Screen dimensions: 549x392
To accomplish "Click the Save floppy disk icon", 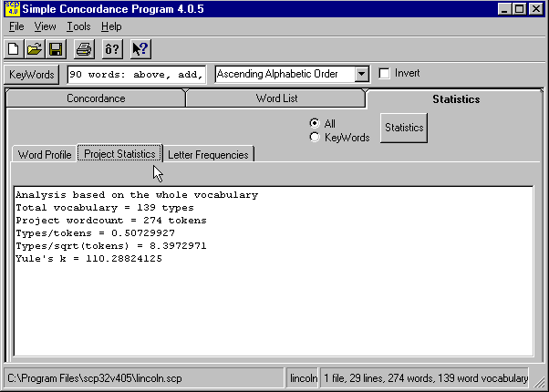I will pyautogui.click(x=55, y=49).
